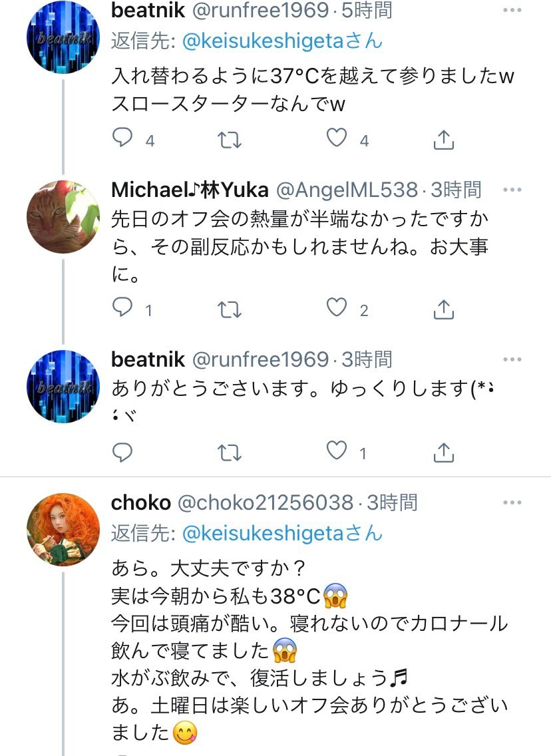Open more options on choko's tweet
The image size is (551, 756).
[x=512, y=502]
